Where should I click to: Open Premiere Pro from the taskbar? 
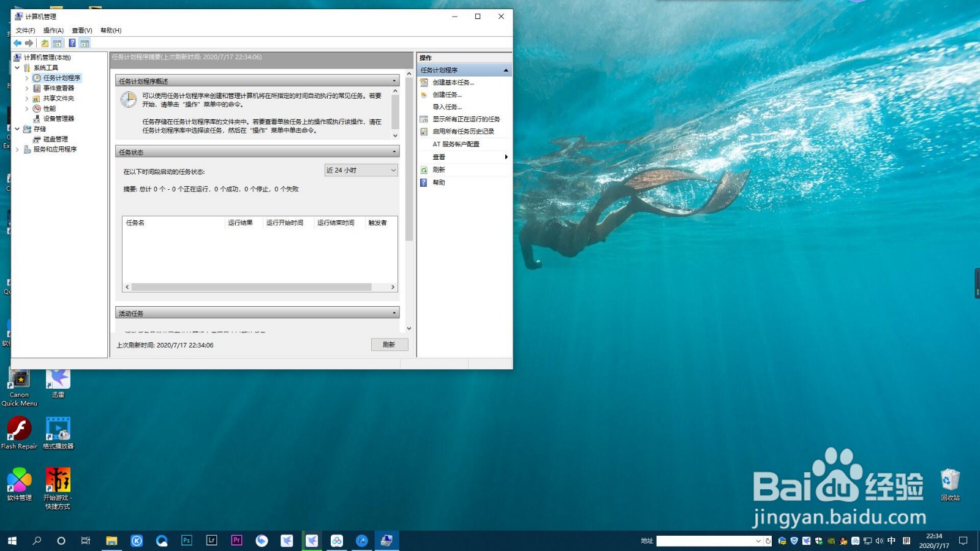[236, 541]
